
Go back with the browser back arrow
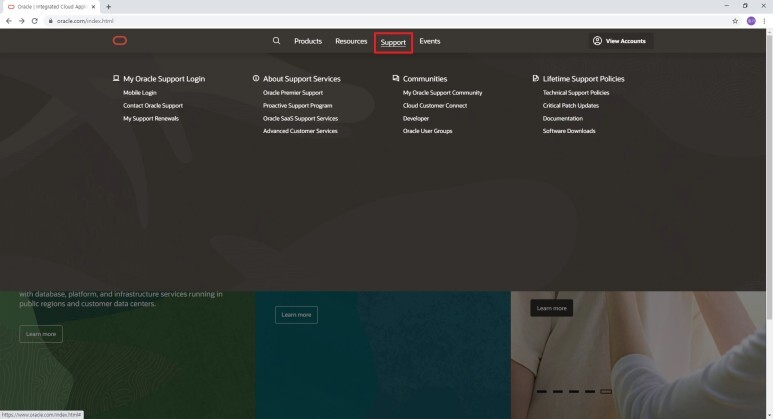[9, 21]
